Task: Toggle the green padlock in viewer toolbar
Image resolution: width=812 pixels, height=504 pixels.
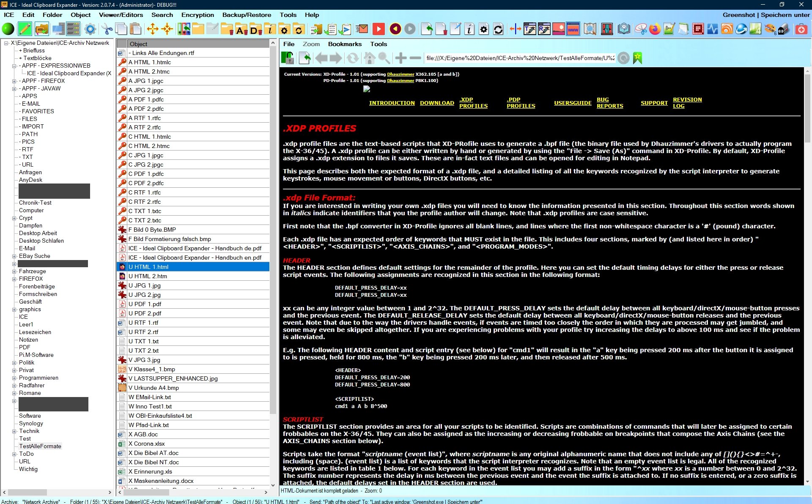Action: click(x=288, y=58)
